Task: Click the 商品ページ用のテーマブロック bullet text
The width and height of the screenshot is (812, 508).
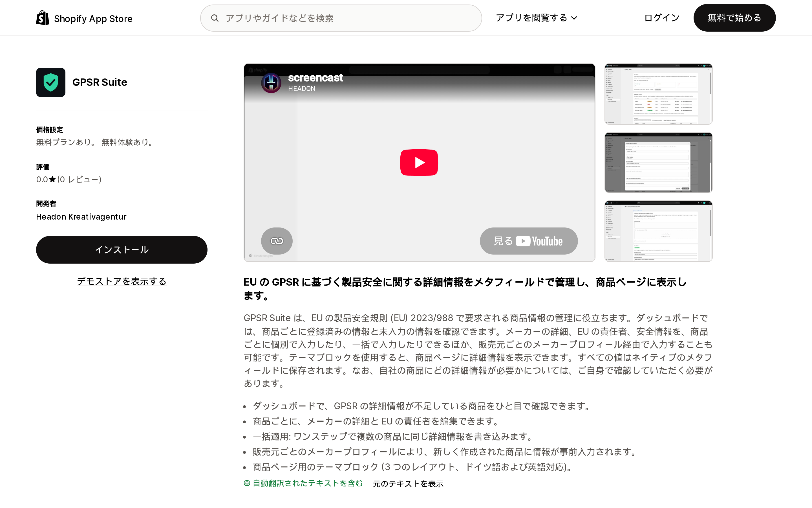Action: [413, 467]
